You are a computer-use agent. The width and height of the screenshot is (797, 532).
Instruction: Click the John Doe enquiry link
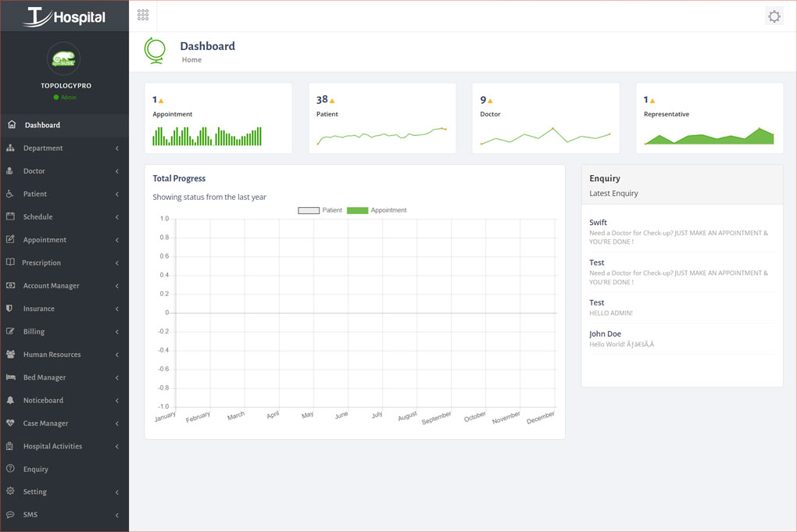(606, 334)
